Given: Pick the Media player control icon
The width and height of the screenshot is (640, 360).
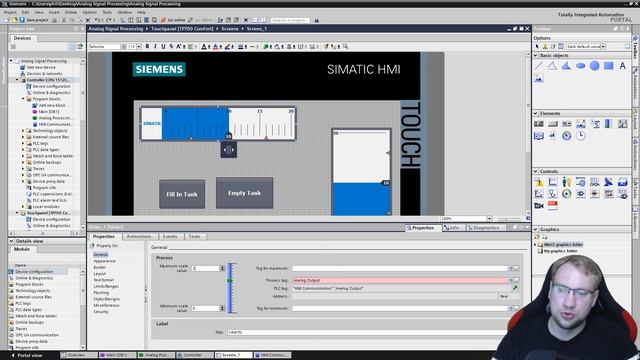Looking at the screenshot, I should [567, 194].
